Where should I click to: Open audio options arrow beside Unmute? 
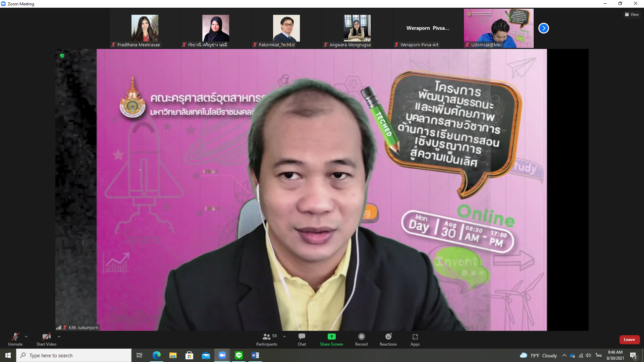tap(26, 337)
